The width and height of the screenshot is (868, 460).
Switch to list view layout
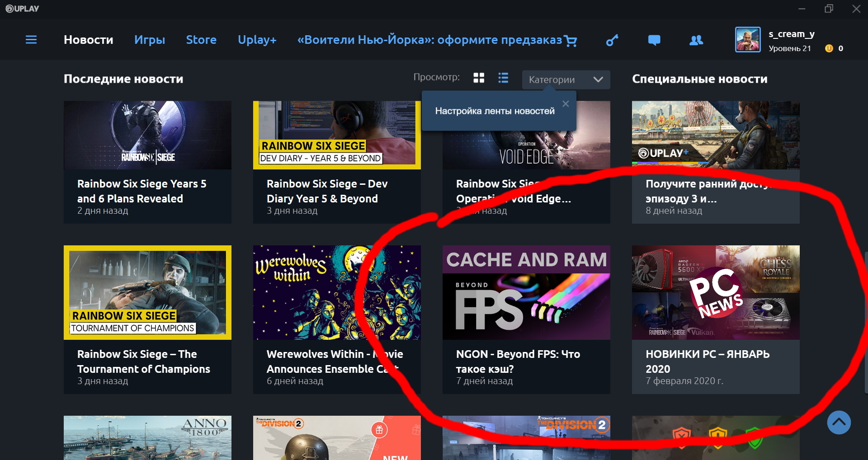click(x=503, y=78)
